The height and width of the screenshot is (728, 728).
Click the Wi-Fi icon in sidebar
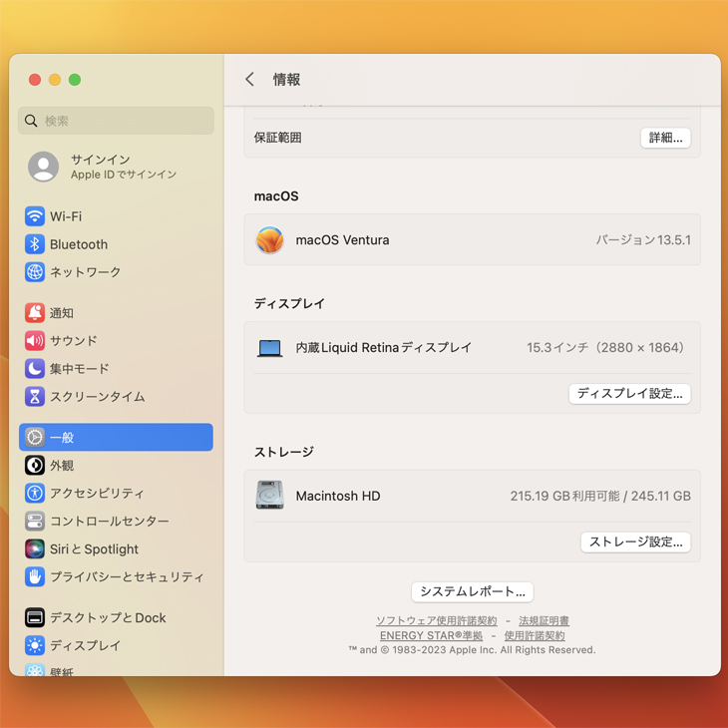click(35, 216)
